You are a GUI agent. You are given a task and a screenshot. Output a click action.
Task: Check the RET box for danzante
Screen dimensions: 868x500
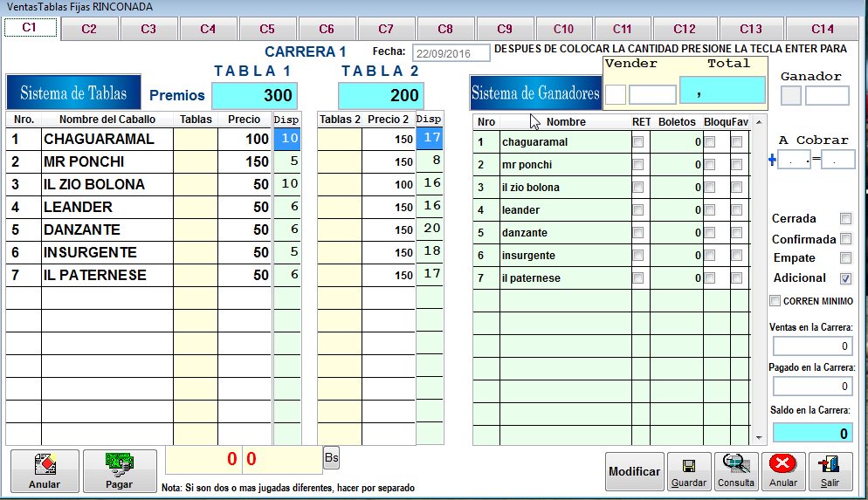tap(638, 233)
